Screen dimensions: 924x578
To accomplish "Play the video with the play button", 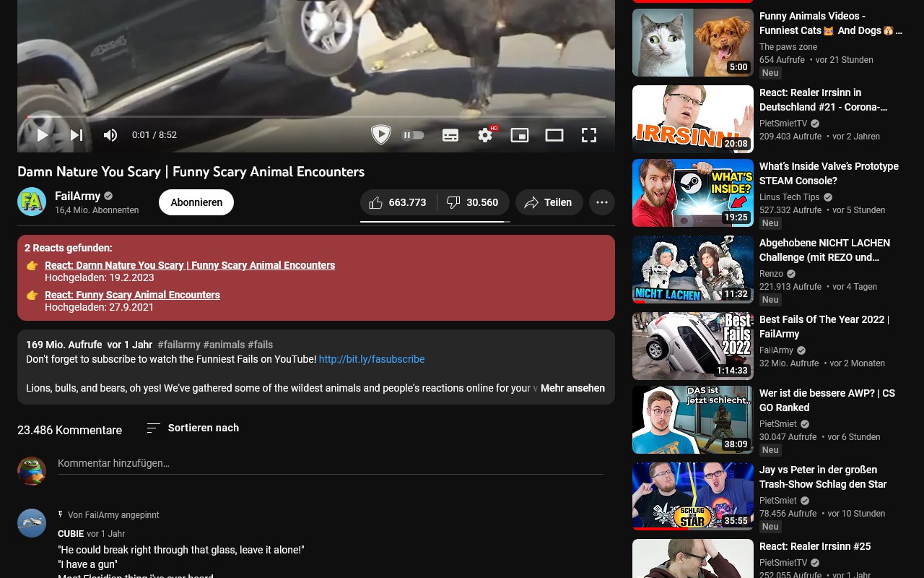I will 42,135.
